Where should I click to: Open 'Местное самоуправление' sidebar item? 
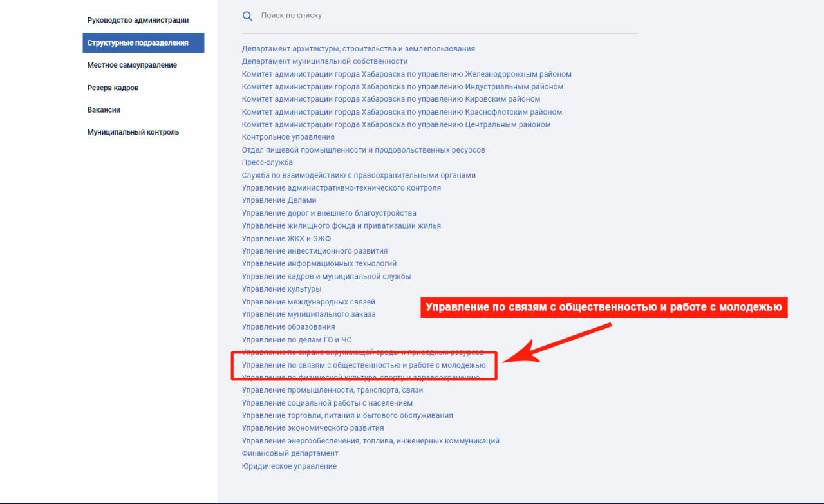(132, 65)
